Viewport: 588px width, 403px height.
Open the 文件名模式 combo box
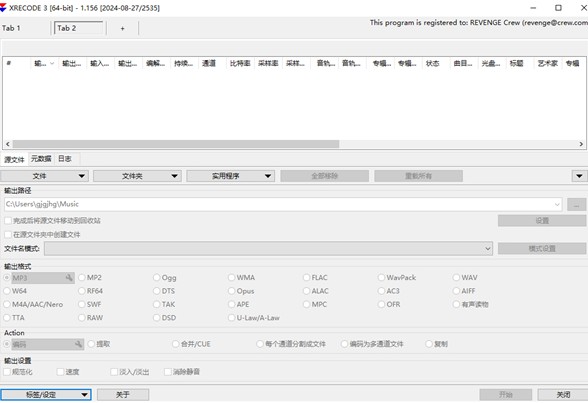pyautogui.click(x=268, y=249)
